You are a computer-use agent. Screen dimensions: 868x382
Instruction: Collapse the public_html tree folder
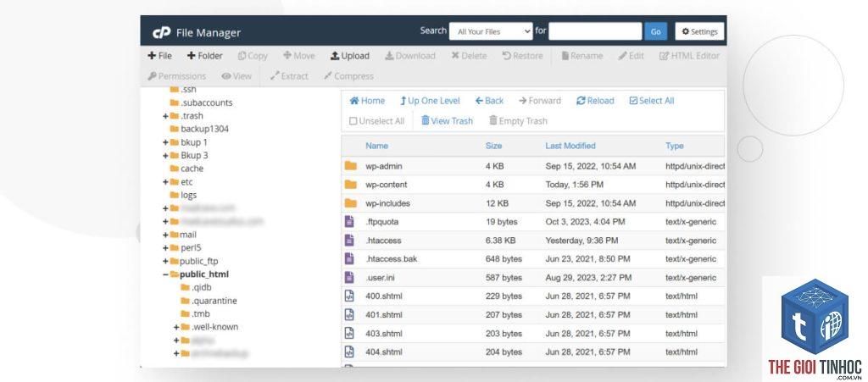click(x=165, y=274)
